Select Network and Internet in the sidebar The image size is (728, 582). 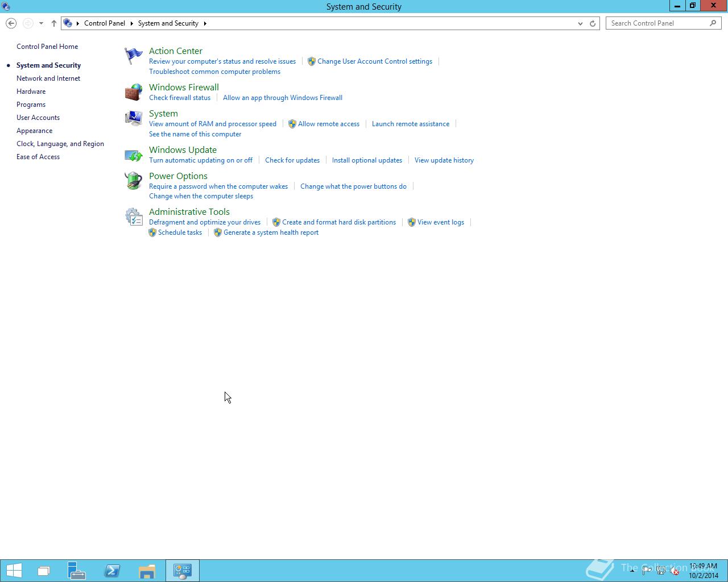click(48, 78)
